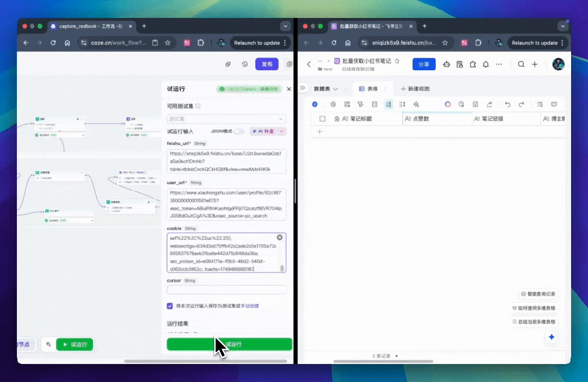Open version history clock icon in Coze toolbar
This screenshot has height=382, width=588.
click(245, 64)
